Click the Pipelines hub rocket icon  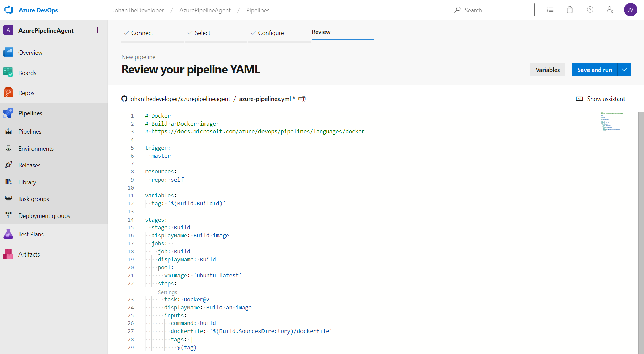click(8, 113)
